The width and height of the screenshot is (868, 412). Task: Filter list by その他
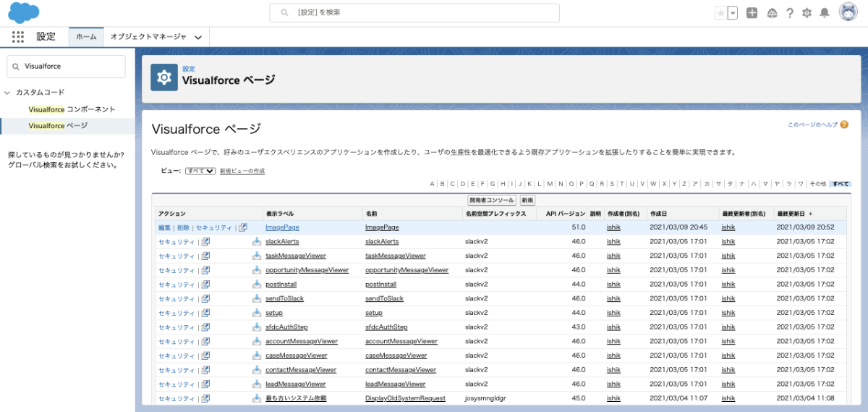(x=817, y=184)
